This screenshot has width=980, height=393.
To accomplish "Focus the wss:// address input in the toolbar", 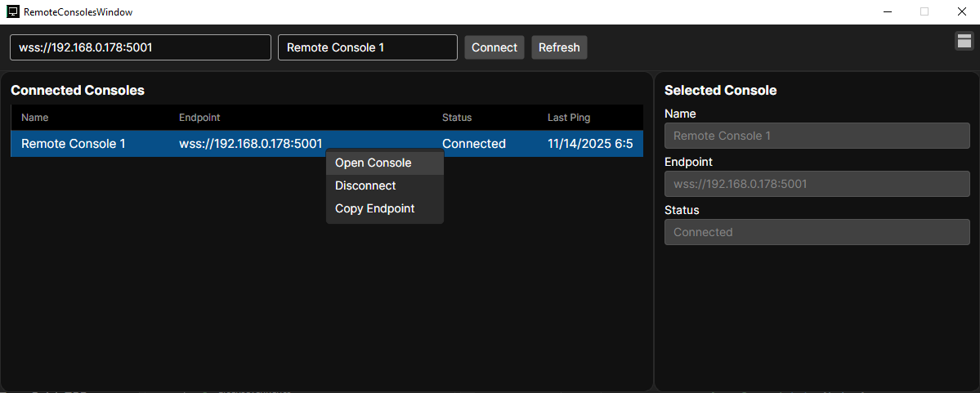I will [140, 47].
